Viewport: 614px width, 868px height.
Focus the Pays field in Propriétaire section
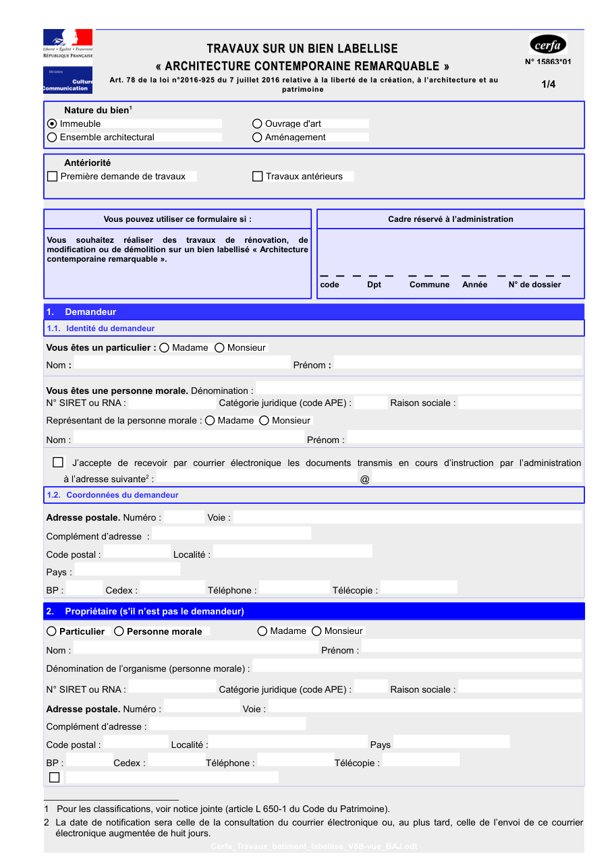(x=451, y=742)
